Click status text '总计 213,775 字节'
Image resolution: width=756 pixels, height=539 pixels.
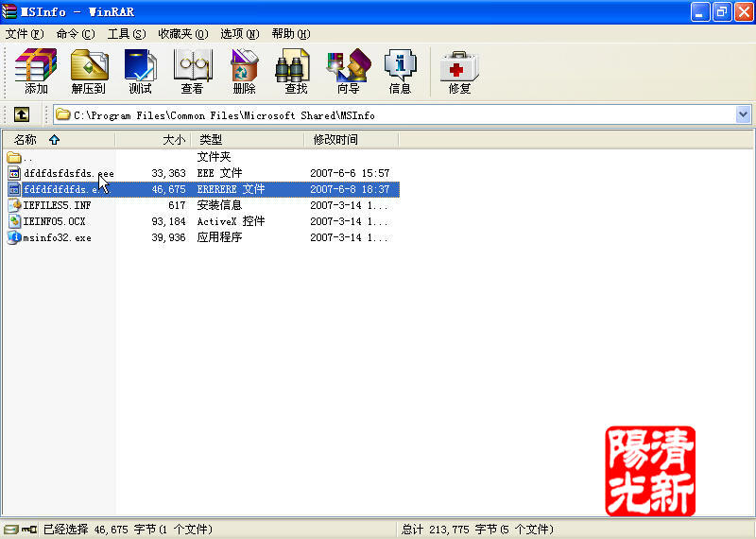pyautogui.click(x=450, y=530)
